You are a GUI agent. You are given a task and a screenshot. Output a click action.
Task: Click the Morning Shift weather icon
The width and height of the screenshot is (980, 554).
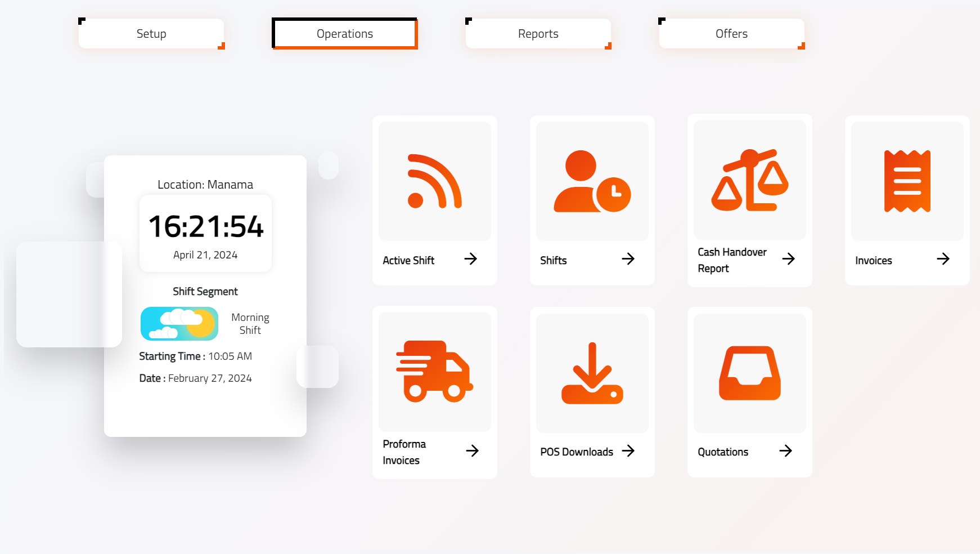click(x=179, y=324)
